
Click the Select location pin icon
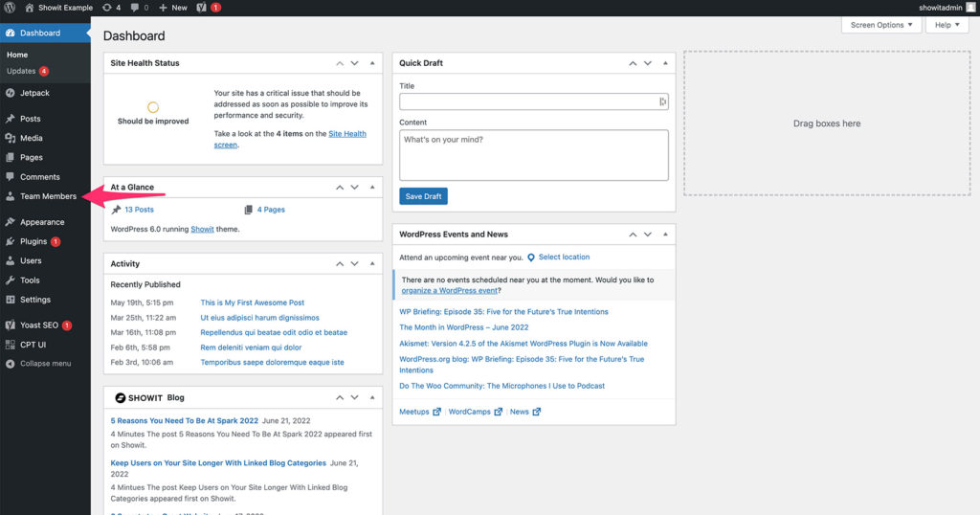click(x=531, y=257)
